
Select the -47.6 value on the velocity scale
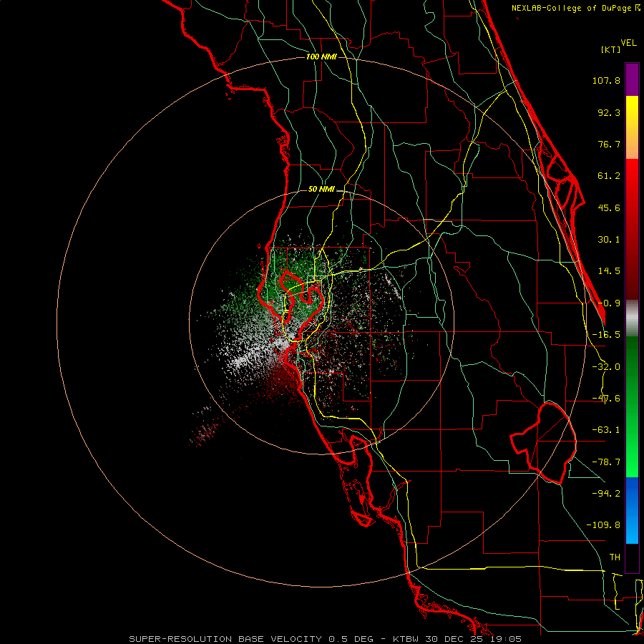606,399
